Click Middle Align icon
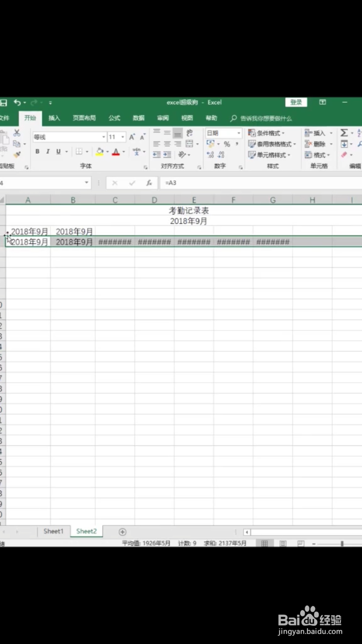This screenshot has height=644, width=362. point(167,133)
